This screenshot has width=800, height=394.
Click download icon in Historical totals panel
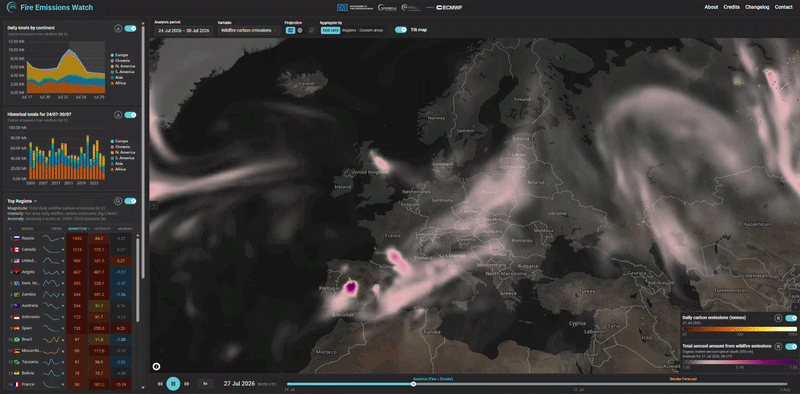(x=118, y=115)
